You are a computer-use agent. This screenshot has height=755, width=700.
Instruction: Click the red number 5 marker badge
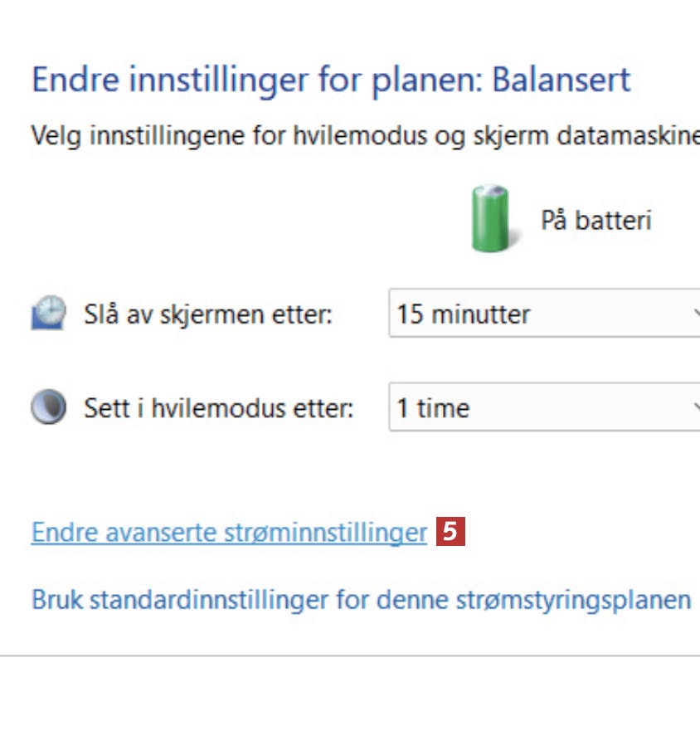451,532
